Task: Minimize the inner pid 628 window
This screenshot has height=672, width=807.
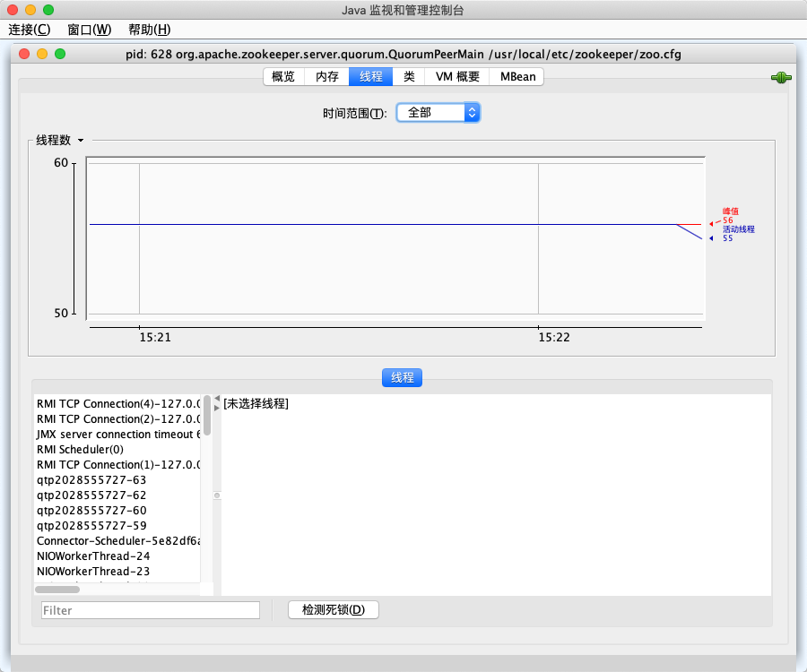Action: 42,54
